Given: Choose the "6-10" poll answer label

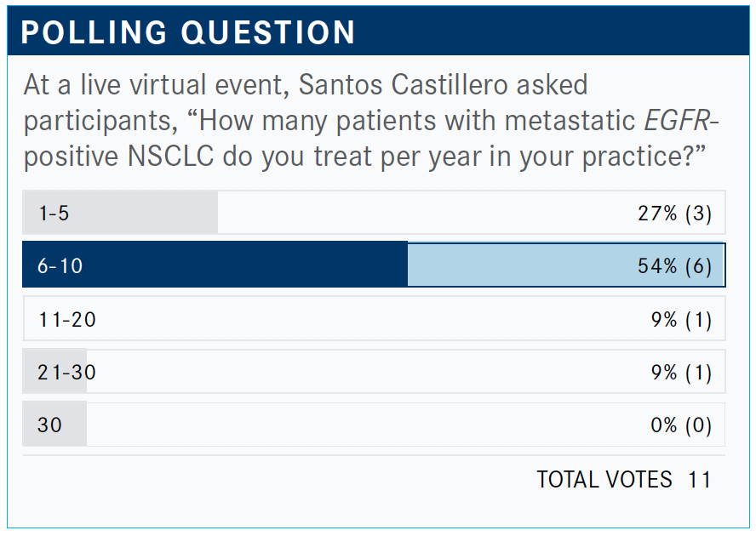Looking at the screenshot, I should [60, 265].
